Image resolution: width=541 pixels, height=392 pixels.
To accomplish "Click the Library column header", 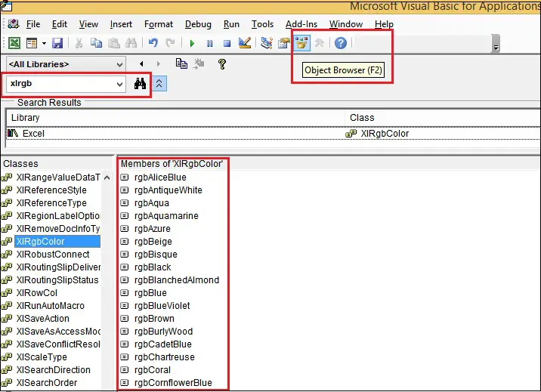I will coord(175,118).
